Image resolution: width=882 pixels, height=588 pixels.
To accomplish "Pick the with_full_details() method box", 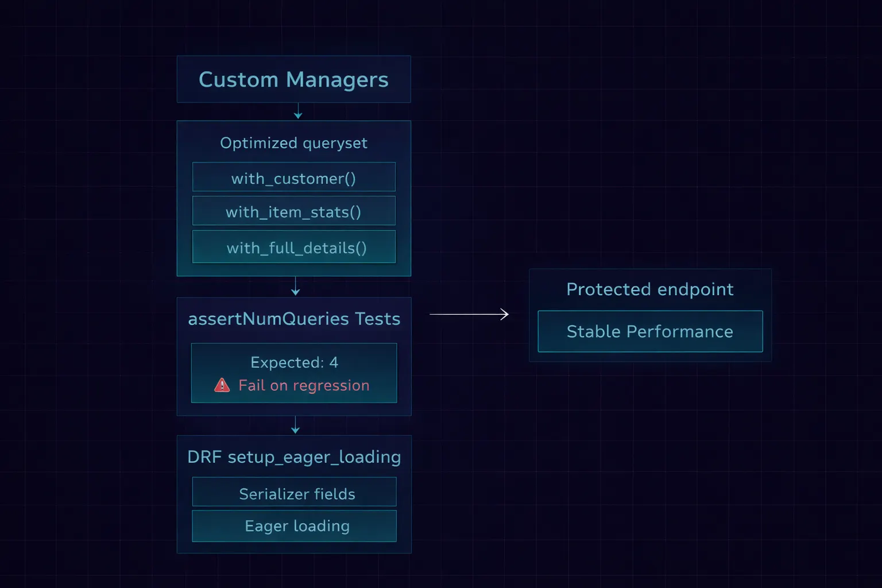I will pos(293,247).
